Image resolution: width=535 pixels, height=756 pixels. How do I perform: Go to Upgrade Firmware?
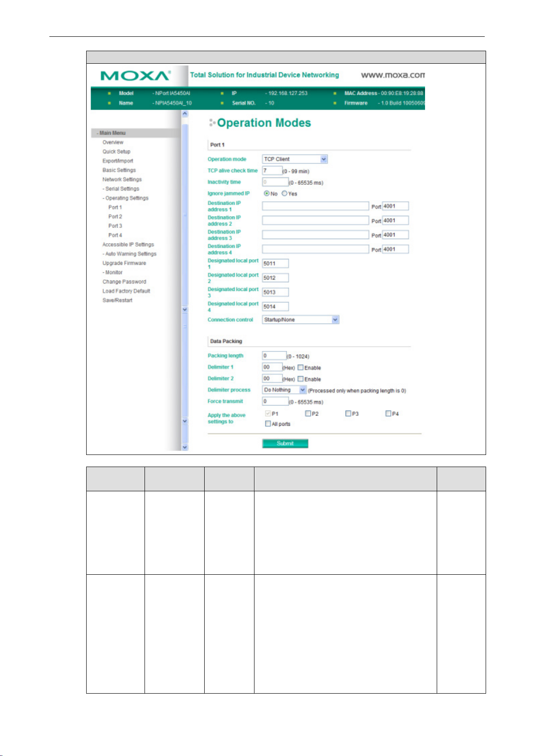pos(124,263)
